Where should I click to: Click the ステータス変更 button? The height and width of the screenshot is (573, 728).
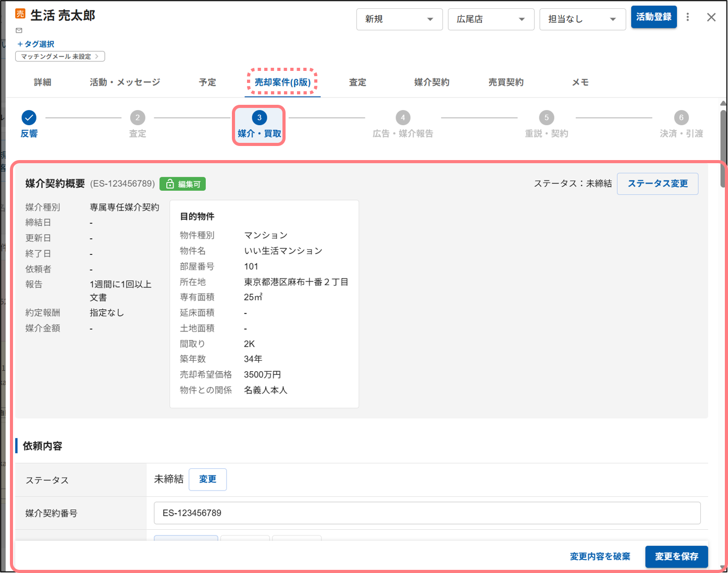point(658,184)
